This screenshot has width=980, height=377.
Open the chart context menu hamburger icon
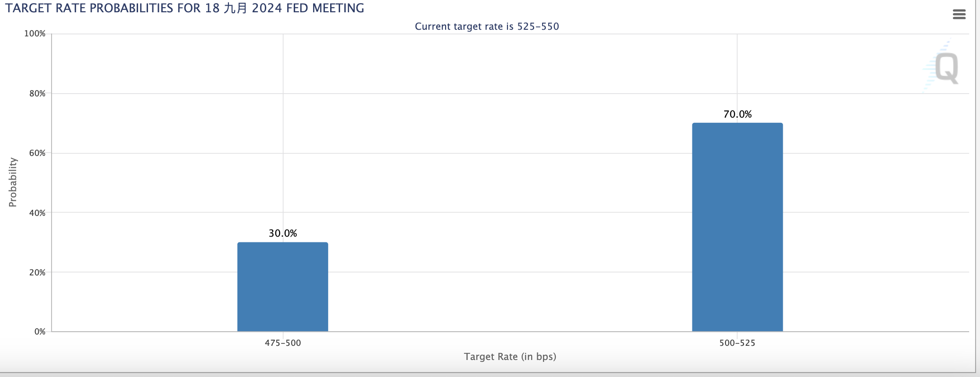point(959,14)
